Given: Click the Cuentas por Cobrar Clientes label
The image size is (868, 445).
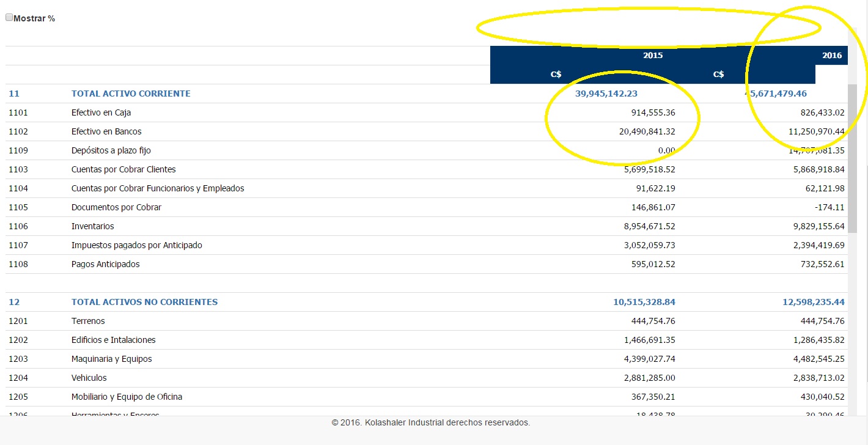Looking at the screenshot, I should [x=123, y=169].
